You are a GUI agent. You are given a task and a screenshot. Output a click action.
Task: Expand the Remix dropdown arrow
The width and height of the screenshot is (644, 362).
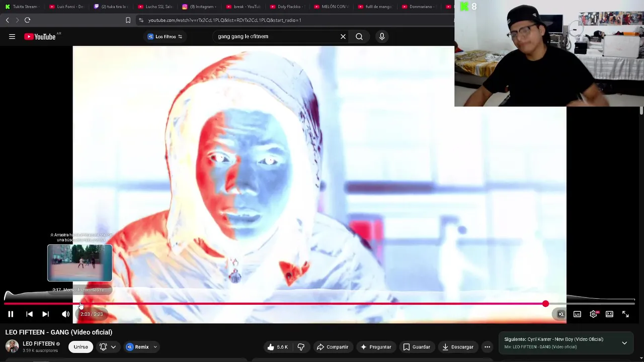tap(155, 347)
